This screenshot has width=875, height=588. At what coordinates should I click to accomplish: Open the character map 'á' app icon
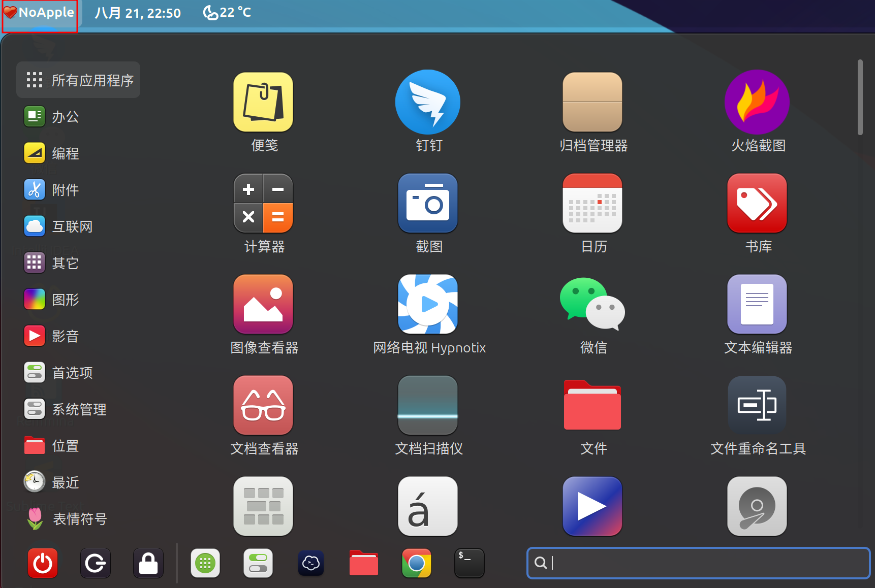coord(428,506)
